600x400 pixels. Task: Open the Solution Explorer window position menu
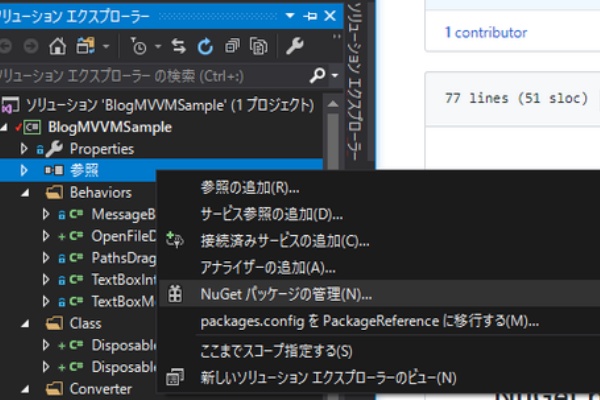(x=290, y=16)
